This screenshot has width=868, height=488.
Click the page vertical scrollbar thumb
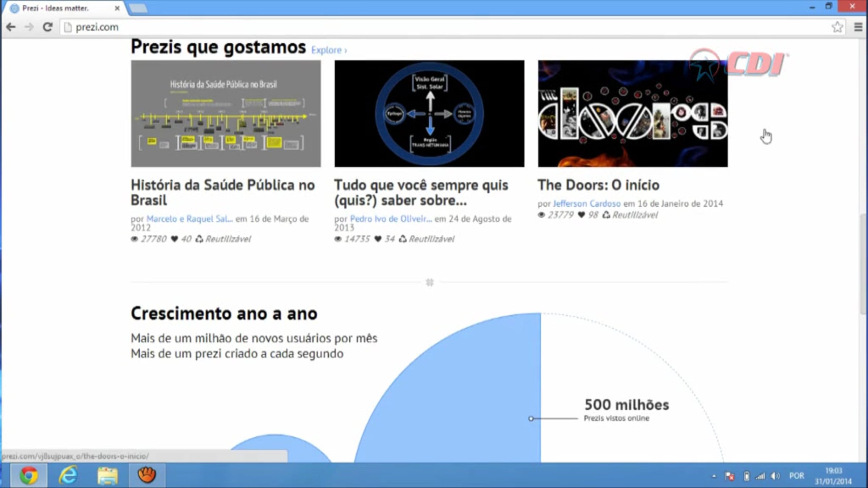point(864,264)
